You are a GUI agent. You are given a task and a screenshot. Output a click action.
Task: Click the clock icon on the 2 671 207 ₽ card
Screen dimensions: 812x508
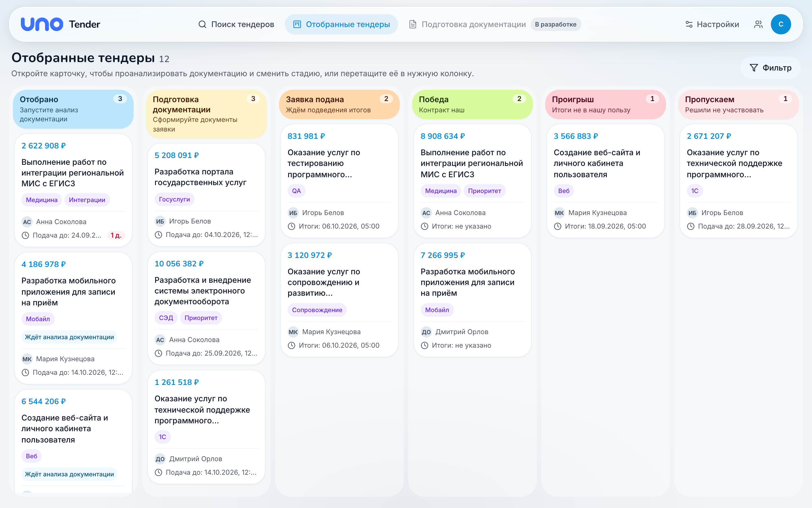point(690,226)
